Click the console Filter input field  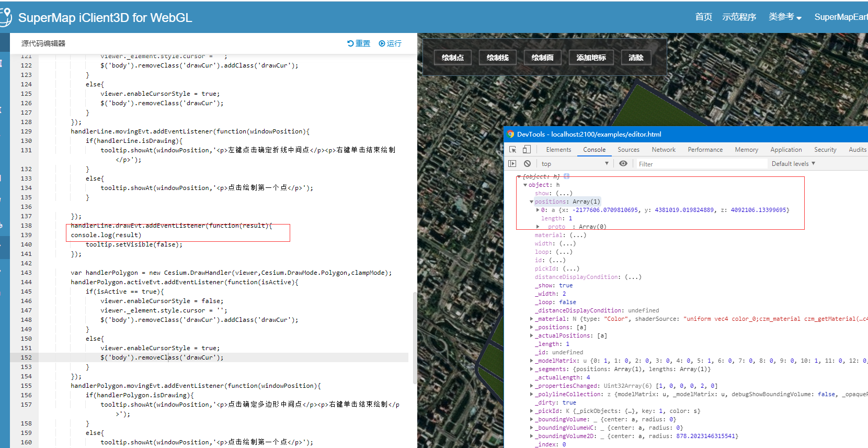point(701,164)
